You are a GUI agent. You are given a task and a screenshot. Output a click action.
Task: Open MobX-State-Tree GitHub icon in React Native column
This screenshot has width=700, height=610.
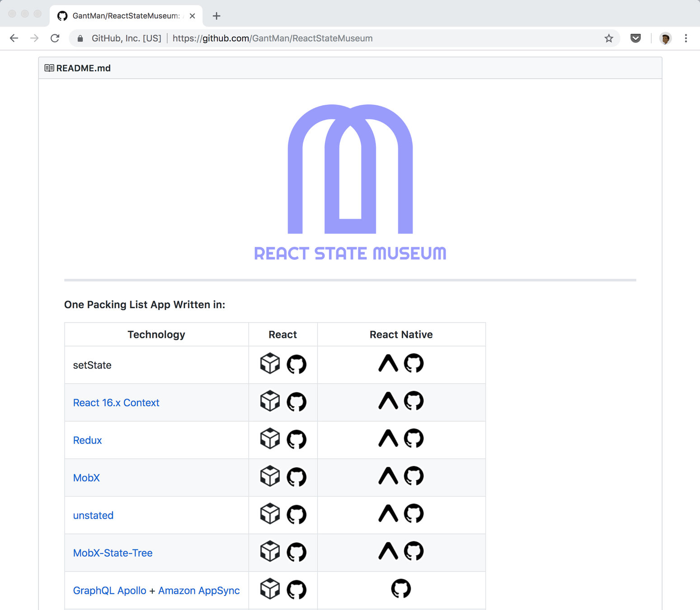coord(414,550)
